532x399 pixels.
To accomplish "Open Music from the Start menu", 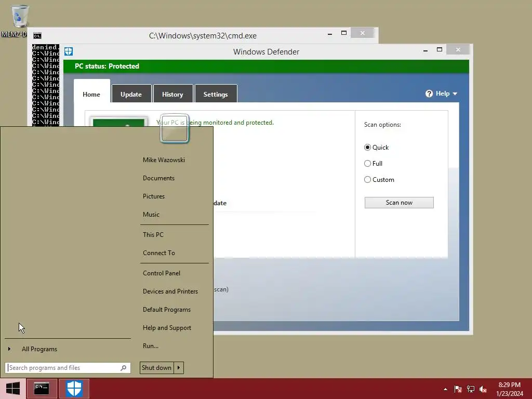I will point(151,215).
